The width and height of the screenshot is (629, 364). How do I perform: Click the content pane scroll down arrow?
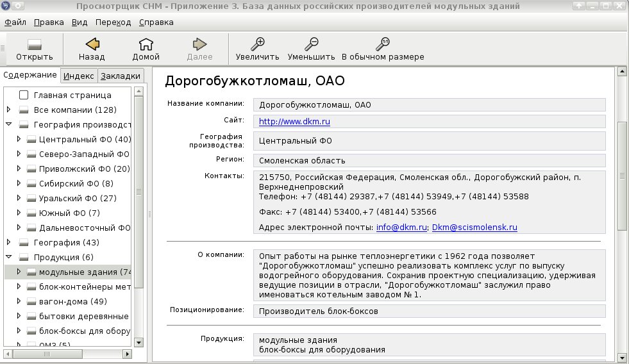tap(622, 358)
